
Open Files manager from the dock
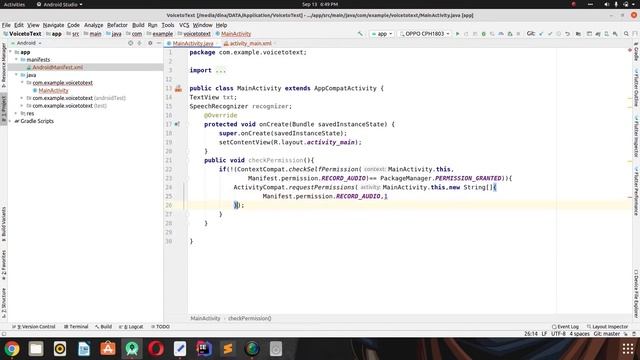[x=36, y=349]
